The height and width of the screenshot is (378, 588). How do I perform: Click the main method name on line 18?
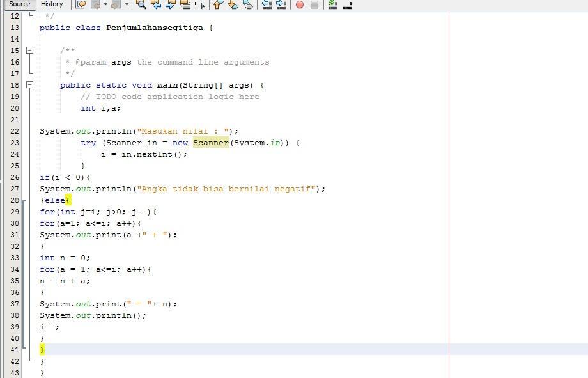167,85
